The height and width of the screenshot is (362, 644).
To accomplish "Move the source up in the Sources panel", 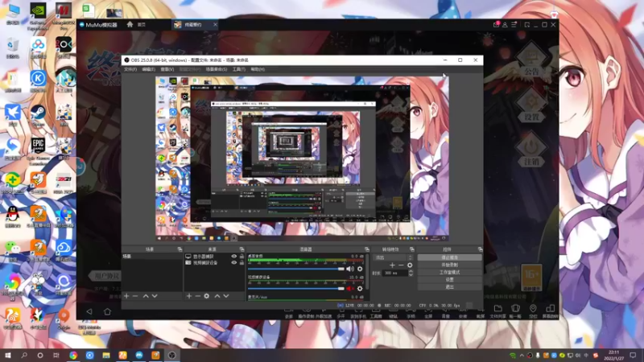I will pos(217,296).
